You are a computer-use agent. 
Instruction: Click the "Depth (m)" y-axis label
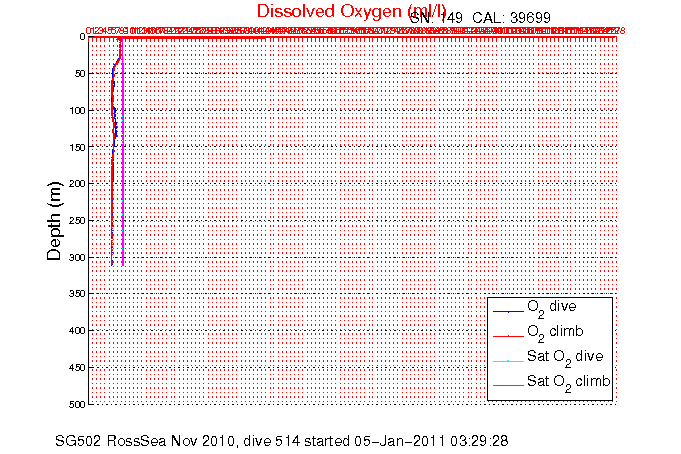tap(54, 221)
